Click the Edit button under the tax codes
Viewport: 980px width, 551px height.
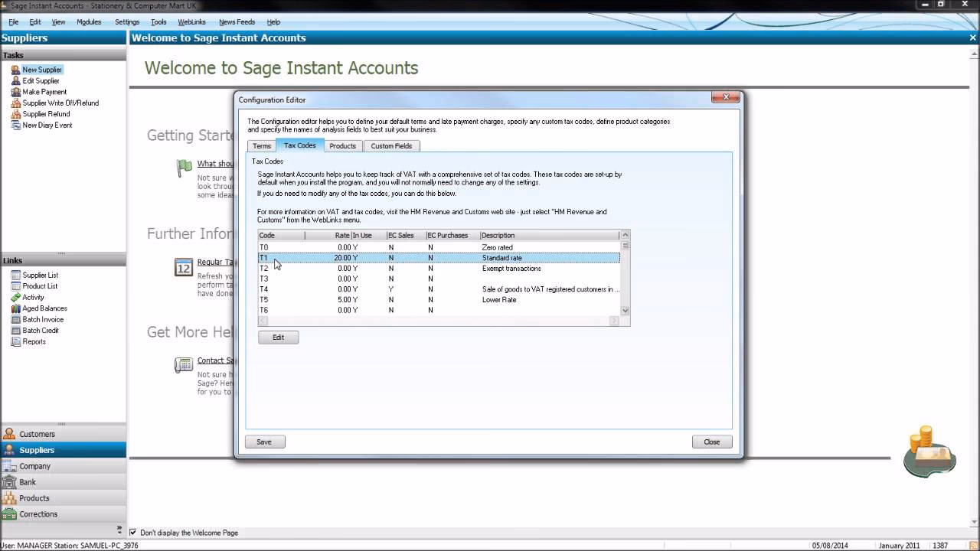click(278, 337)
